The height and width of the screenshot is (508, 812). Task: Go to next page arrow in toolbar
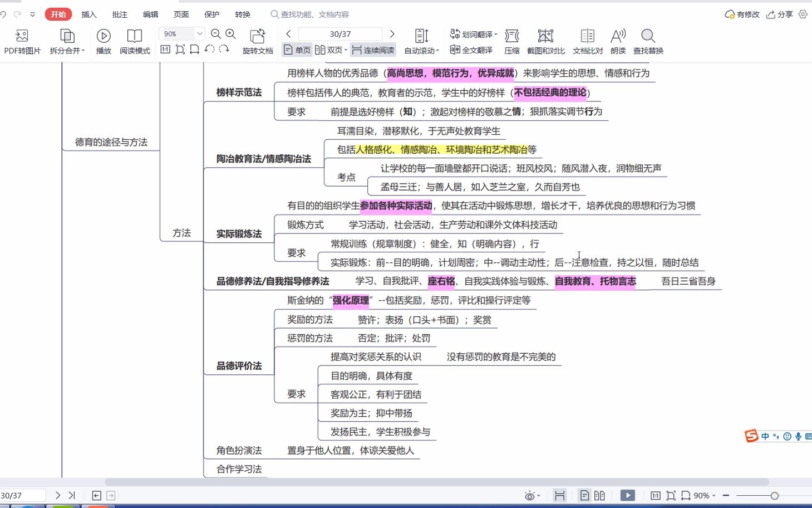pyautogui.click(x=392, y=34)
